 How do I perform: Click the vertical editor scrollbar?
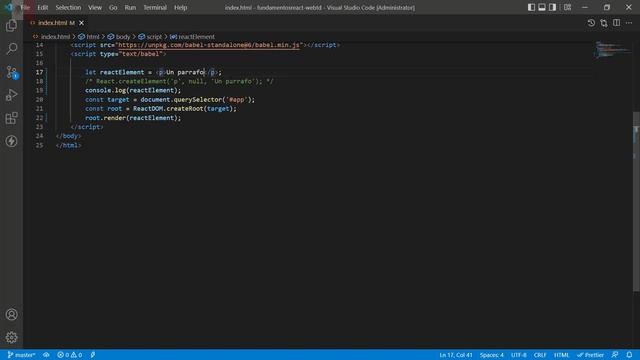point(636,202)
